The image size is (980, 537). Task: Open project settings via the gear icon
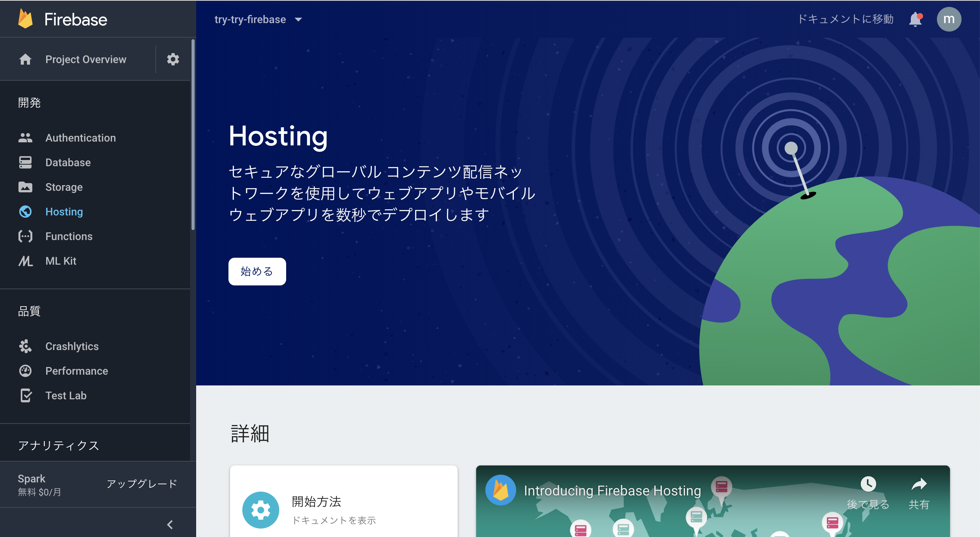click(x=173, y=59)
